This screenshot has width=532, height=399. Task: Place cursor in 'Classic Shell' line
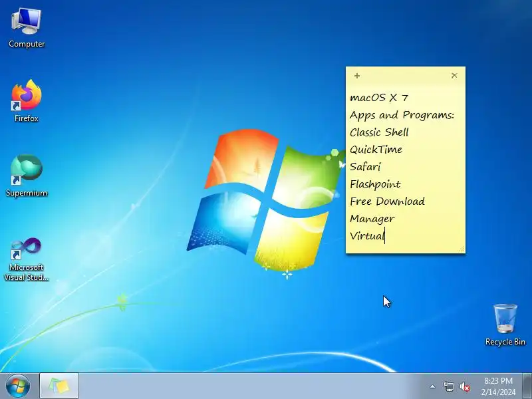pos(379,132)
